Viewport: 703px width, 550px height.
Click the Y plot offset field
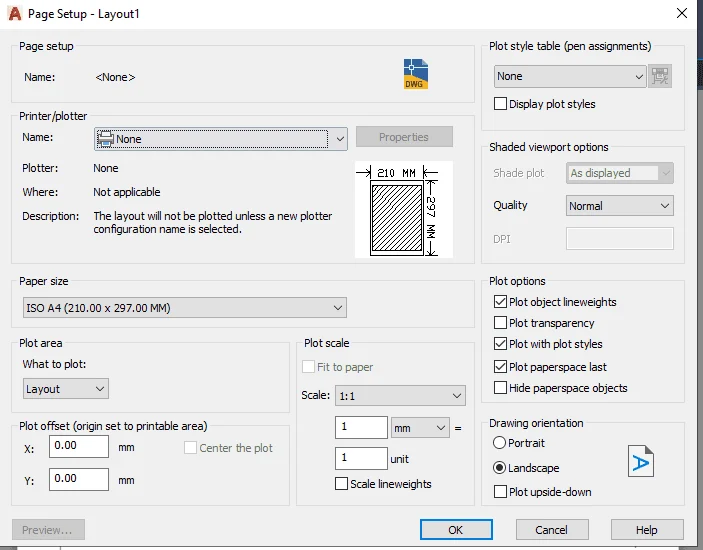point(79,479)
